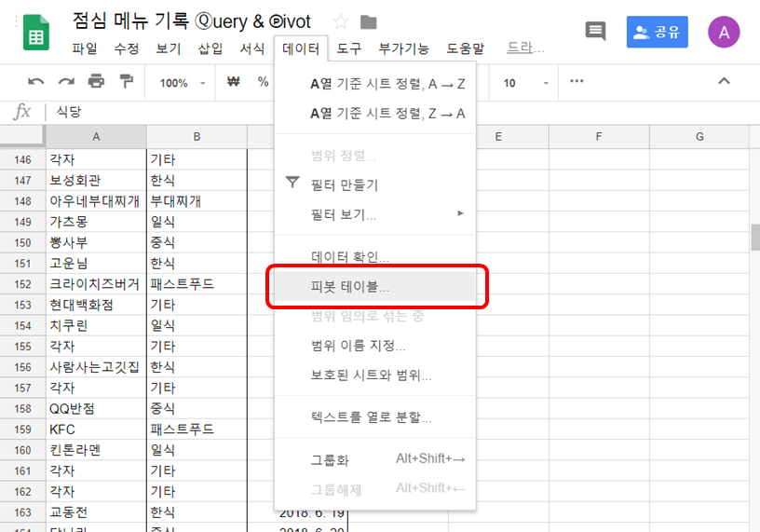
Task: Click cell containing 치쿠린
Action: pos(96,325)
